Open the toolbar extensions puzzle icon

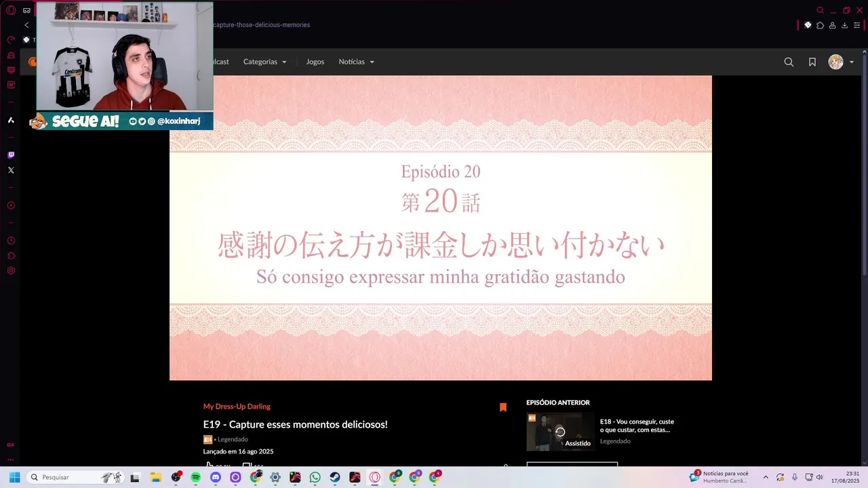tap(820, 25)
